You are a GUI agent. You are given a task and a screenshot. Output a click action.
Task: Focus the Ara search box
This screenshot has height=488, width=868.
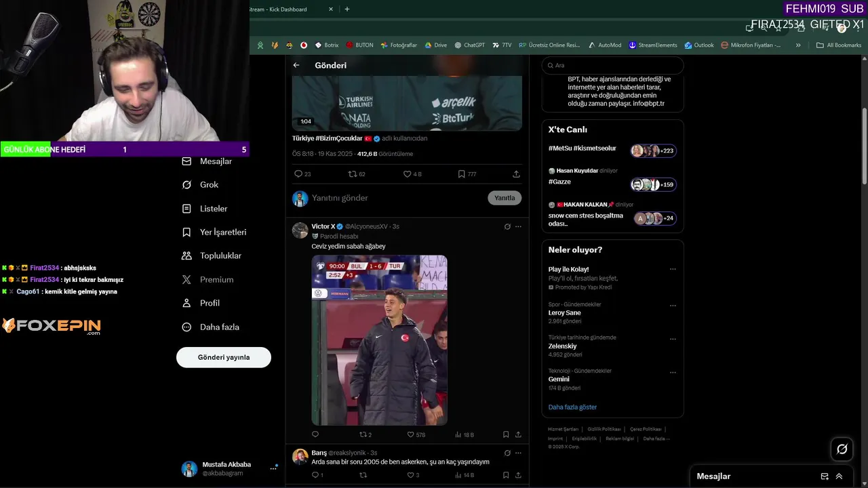pos(612,65)
